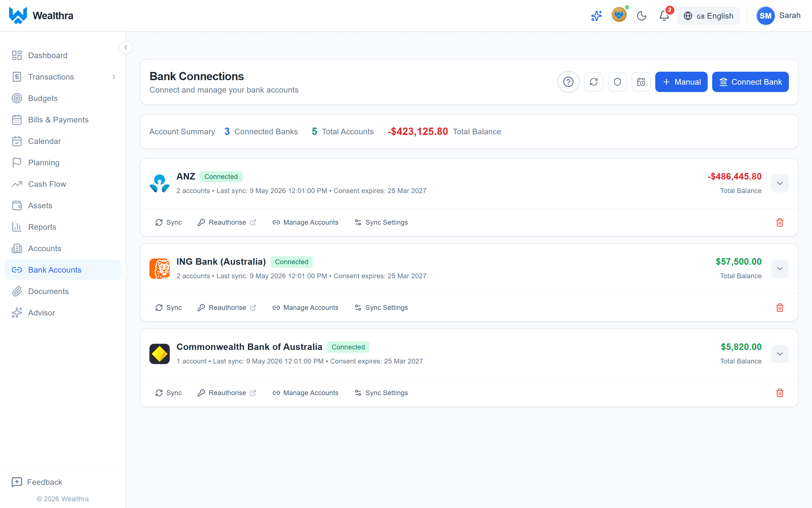Click the gold Wealthra badge icon
Image resolution: width=812 pixels, height=508 pixels.
click(619, 15)
